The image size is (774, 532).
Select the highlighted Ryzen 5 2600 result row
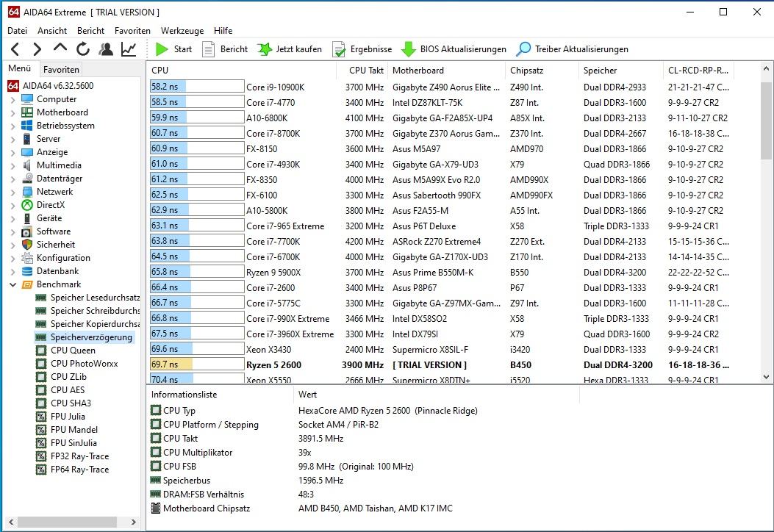click(441, 365)
